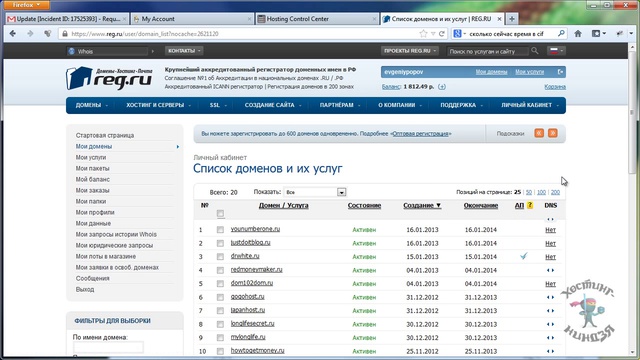
Task: Open the younumberone.ru domain link
Action: click(x=255, y=229)
